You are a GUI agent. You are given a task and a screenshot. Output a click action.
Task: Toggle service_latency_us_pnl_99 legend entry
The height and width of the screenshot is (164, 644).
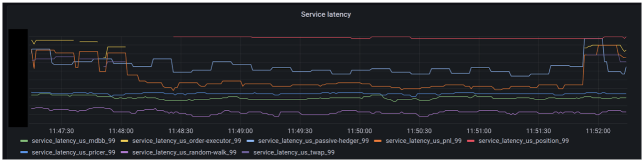tap(423, 141)
